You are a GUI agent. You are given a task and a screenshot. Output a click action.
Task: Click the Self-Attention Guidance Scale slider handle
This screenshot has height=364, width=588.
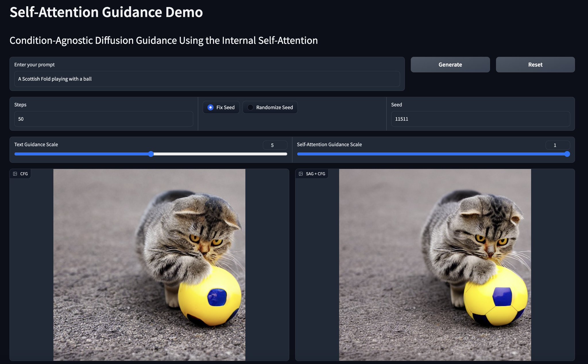pyautogui.click(x=567, y=154)
